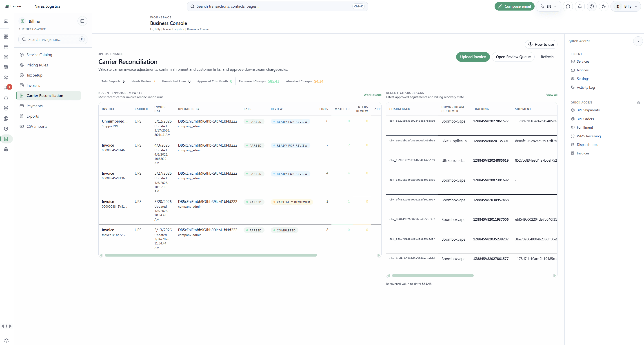644x345 pixels.
Task: Open the rail icon with red badge 1
Action: coord(7,88)
